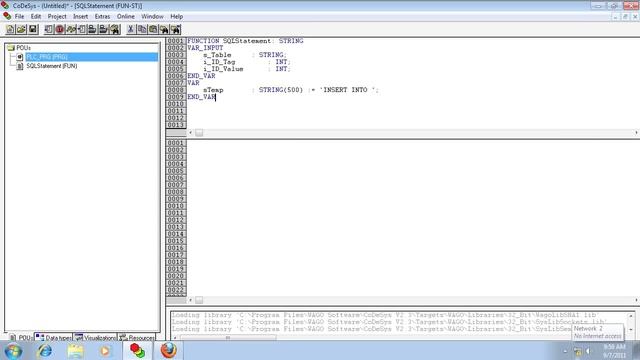Click the code editor's scroll left arrow
Viewport: 640px width, 360px height.
(190, 300)
